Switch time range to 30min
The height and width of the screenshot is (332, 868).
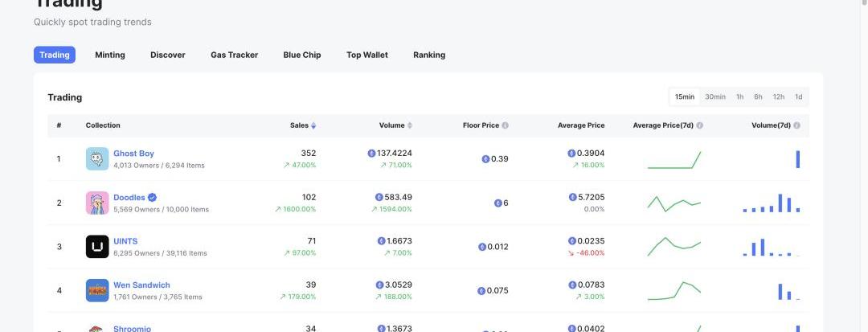click(x=715, y=96)
